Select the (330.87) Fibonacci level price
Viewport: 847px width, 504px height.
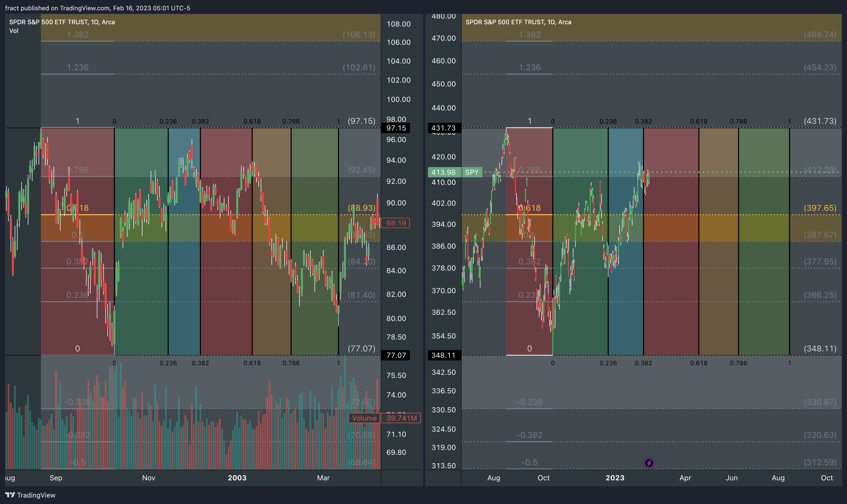820,402
